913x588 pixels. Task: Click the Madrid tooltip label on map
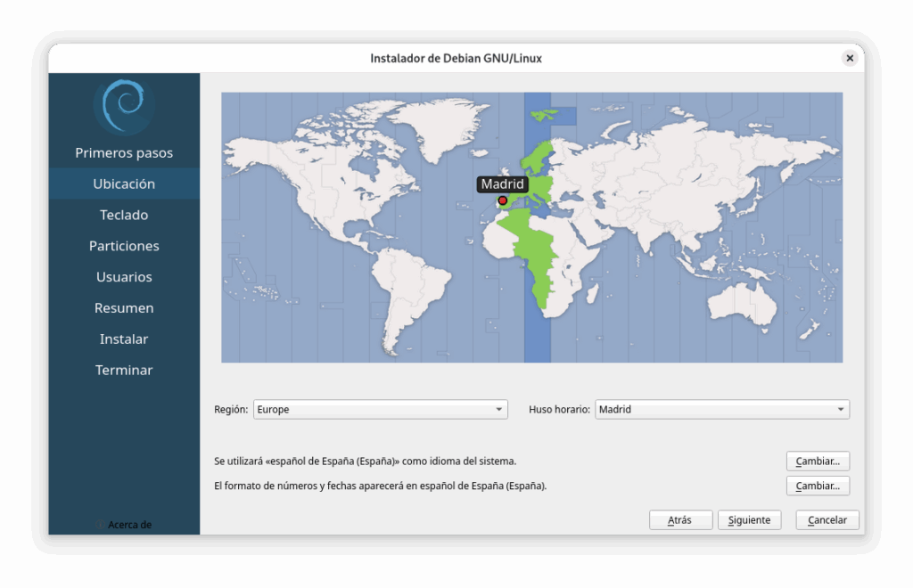[x=503, y=184]
